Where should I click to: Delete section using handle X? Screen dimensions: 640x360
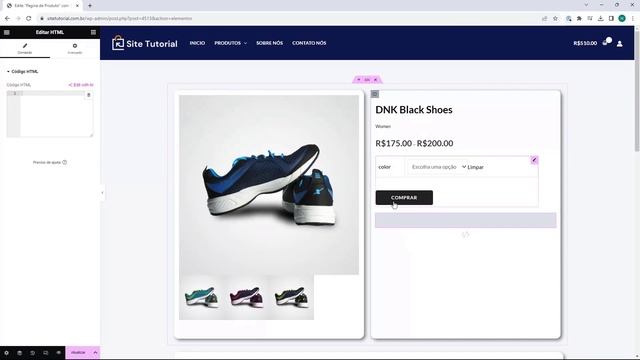tap(376, 80)
